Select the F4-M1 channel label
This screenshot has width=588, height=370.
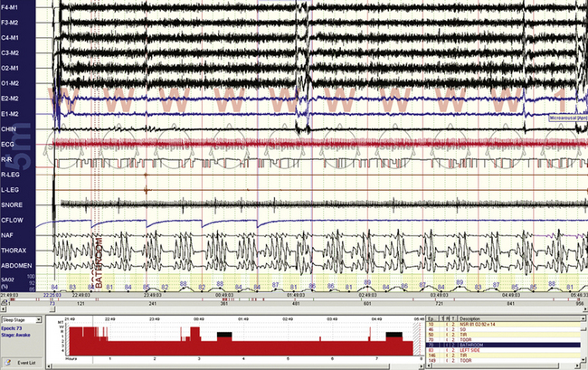coord(14,8)
